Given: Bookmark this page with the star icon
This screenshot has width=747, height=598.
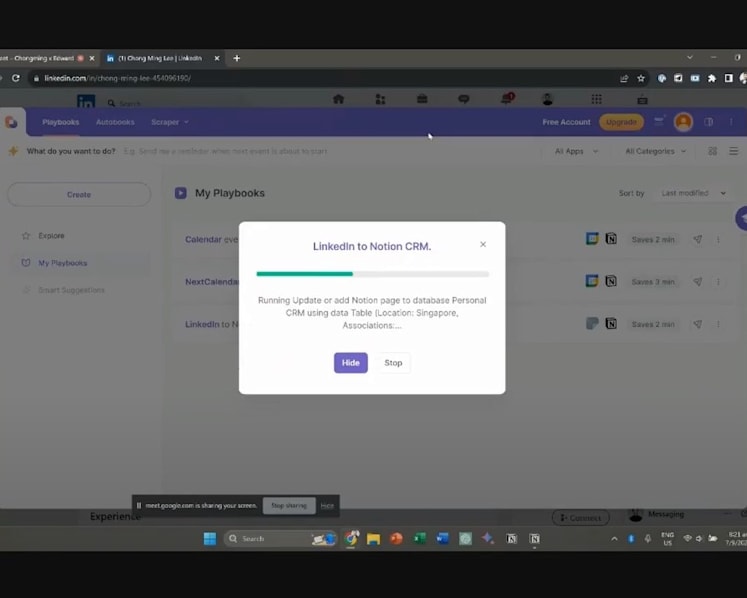Looking at the screenshot, I should click(641, 78).
